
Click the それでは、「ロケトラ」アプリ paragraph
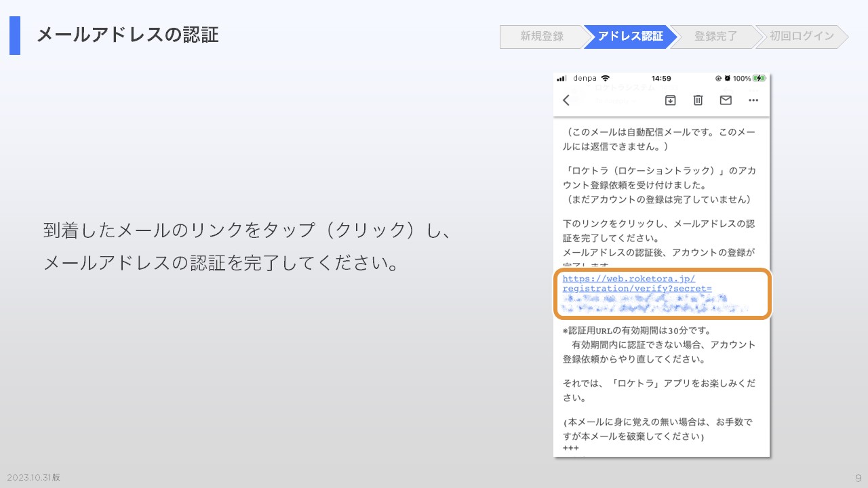pos(658,390)
